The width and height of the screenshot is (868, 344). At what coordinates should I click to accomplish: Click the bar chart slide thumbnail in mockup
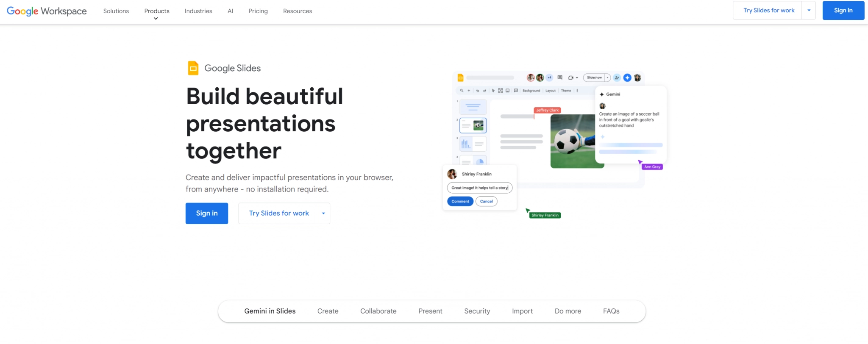click(x=473, y=144)
